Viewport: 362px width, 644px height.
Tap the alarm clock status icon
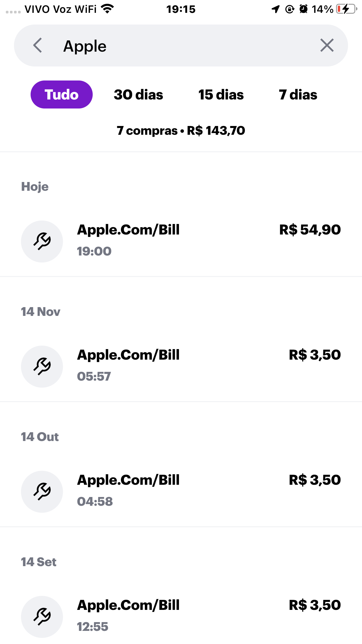pos(303,9)
